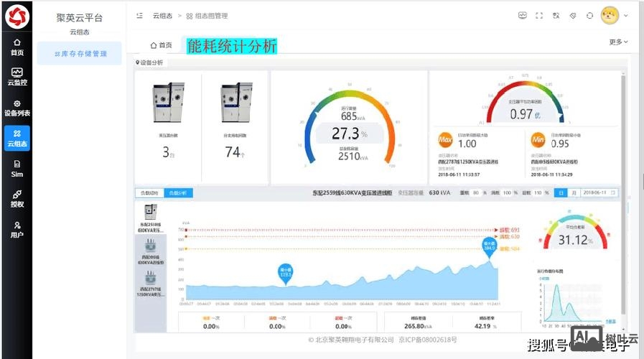Toggle fullscreen with the header icon
The width and height of the screenshot is (644, 359).
click(539, 16)
